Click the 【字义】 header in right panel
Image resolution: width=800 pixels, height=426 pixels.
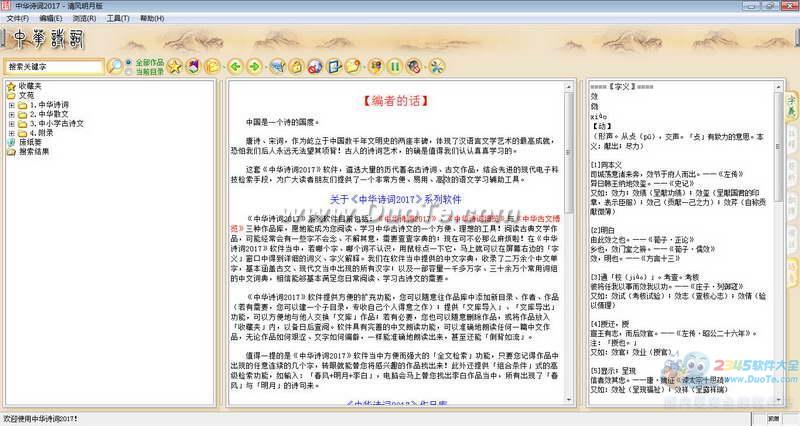[x=621, y=87]
